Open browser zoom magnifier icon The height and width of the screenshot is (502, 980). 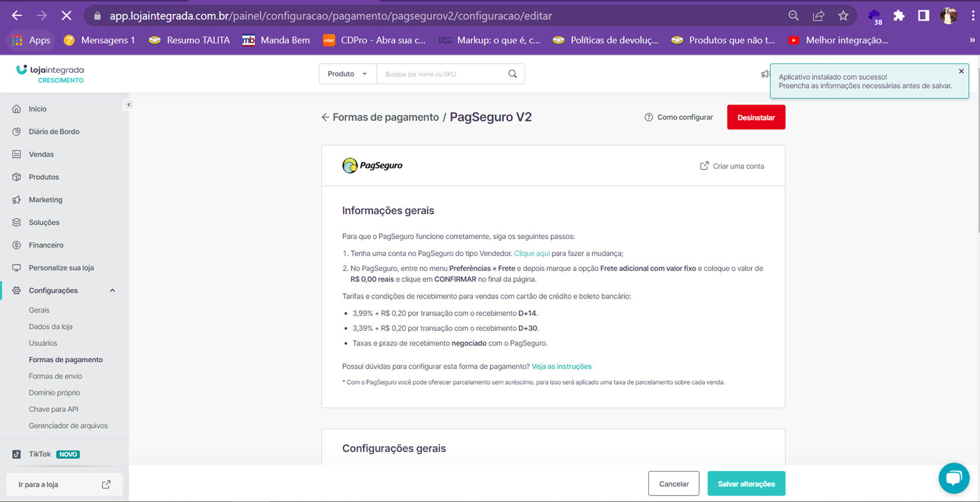coord(794,16)
